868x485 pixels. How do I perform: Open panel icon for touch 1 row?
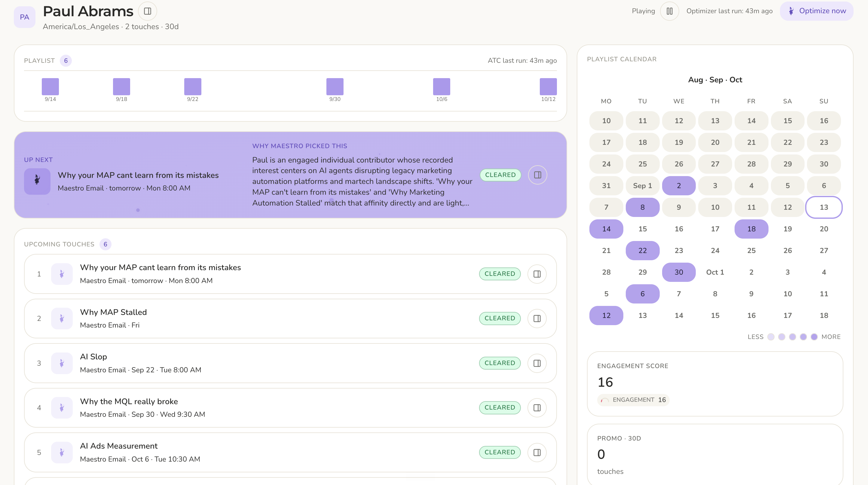[537, 274]
